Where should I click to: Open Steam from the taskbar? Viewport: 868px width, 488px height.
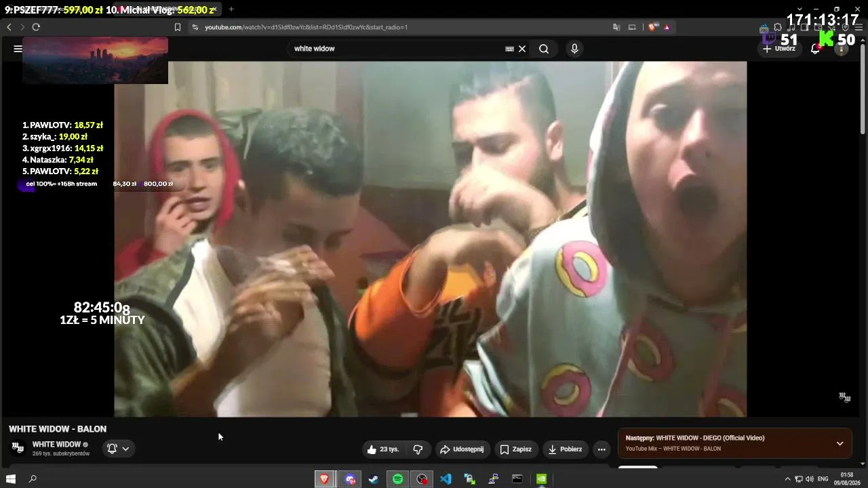(374, 479)
